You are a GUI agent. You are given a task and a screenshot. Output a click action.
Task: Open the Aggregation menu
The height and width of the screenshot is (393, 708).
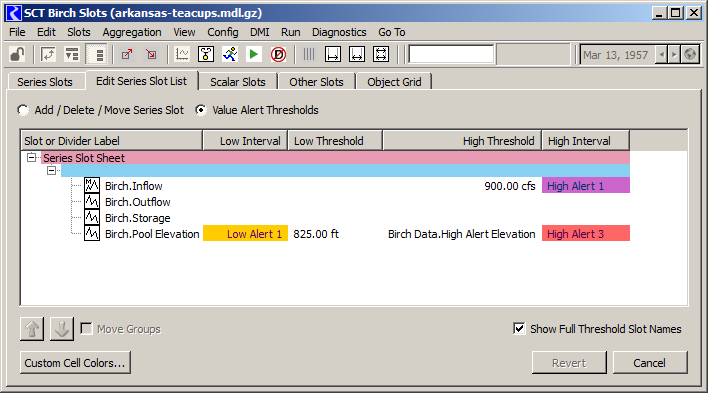click(x=132, y=32)
